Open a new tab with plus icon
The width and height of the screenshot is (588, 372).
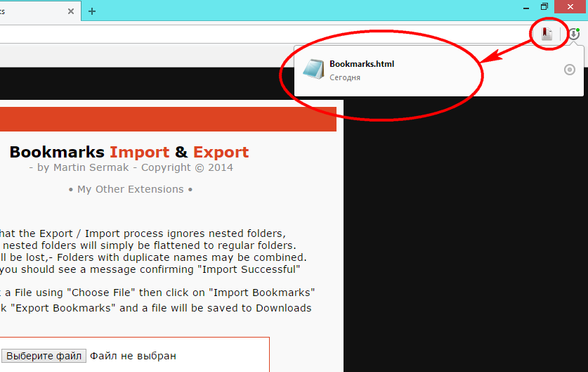click(x=92, y=11)
